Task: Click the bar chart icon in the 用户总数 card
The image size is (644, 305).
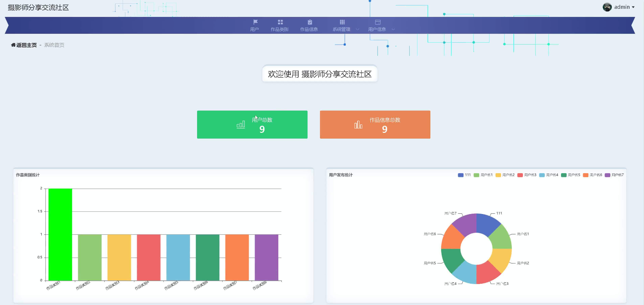Action: click(x=241, y=124)
